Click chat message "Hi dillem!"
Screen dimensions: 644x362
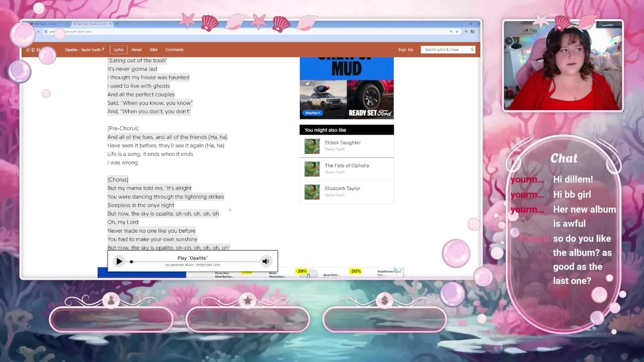(573, 179)
